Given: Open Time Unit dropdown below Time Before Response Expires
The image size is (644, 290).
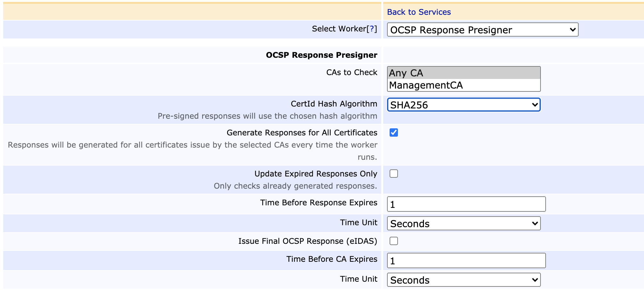Looking at the screenshot, I should [463, 224].
